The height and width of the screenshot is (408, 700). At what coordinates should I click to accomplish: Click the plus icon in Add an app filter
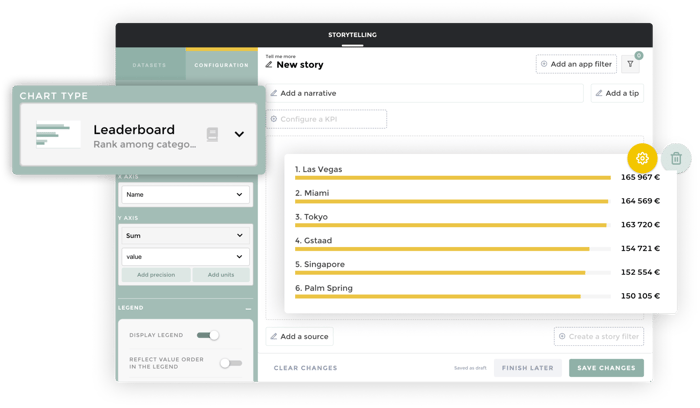click(544, 64)
